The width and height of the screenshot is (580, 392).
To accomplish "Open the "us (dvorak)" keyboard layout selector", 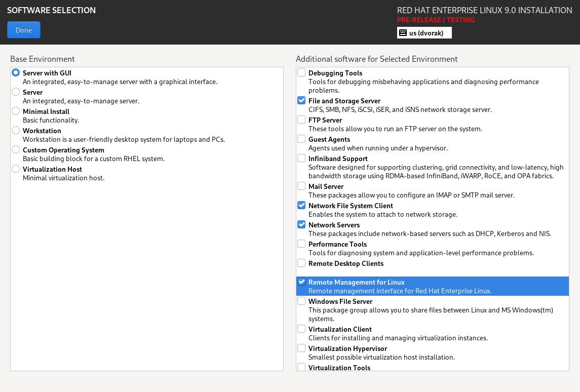I will 428,32.
